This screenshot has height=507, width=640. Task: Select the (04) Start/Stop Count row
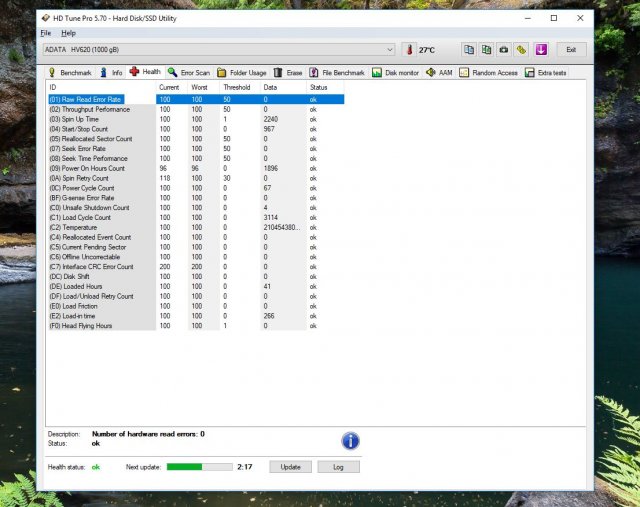click(196, 129)
